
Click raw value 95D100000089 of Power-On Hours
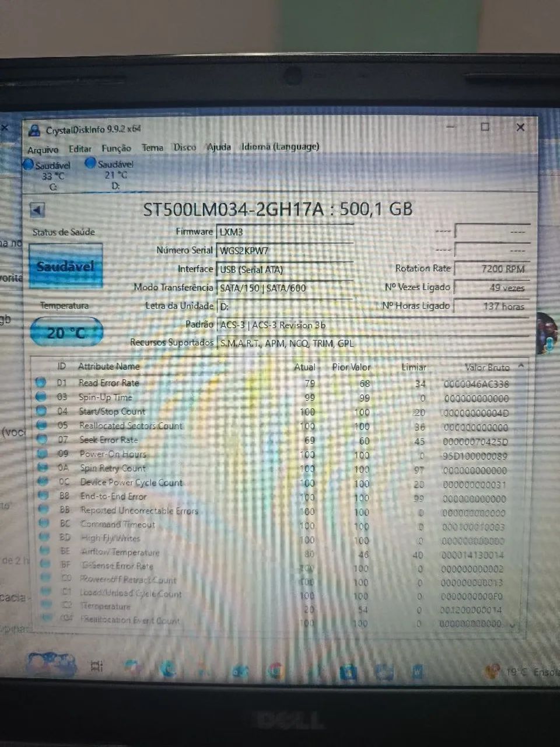[x=475, y=456]
